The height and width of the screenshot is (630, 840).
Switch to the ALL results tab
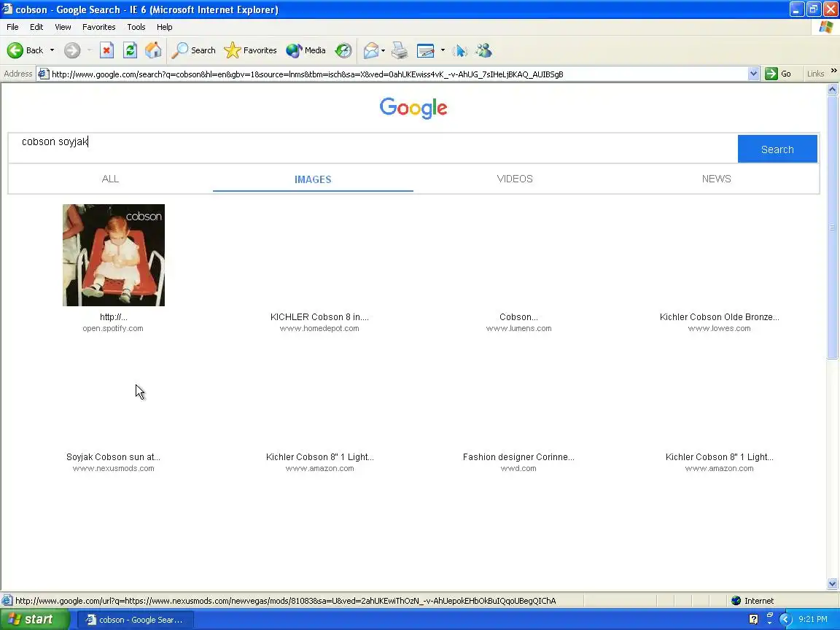click(x=110, y=179)
